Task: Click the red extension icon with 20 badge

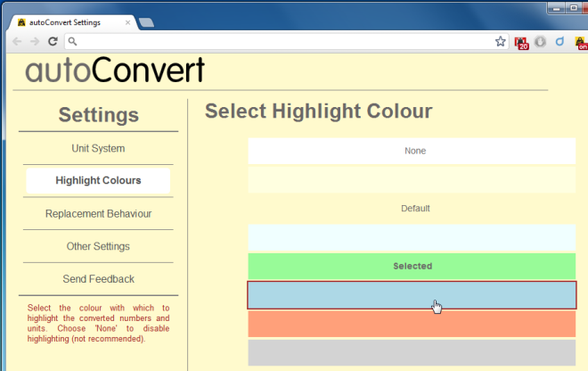Action: pos(521,41)
